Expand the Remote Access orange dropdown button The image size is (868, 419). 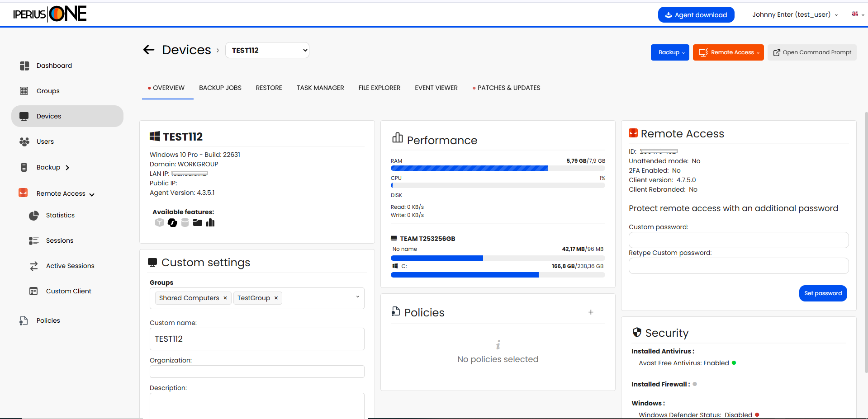pos(728,52)
